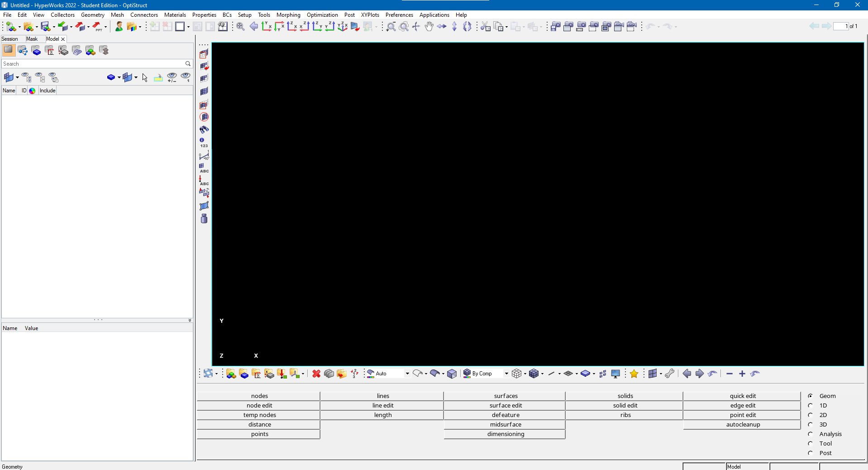Select the Analysis page radio button
The width and height of the screenshot is (868, 470).
pyautogui.click(x=811, y=434)
